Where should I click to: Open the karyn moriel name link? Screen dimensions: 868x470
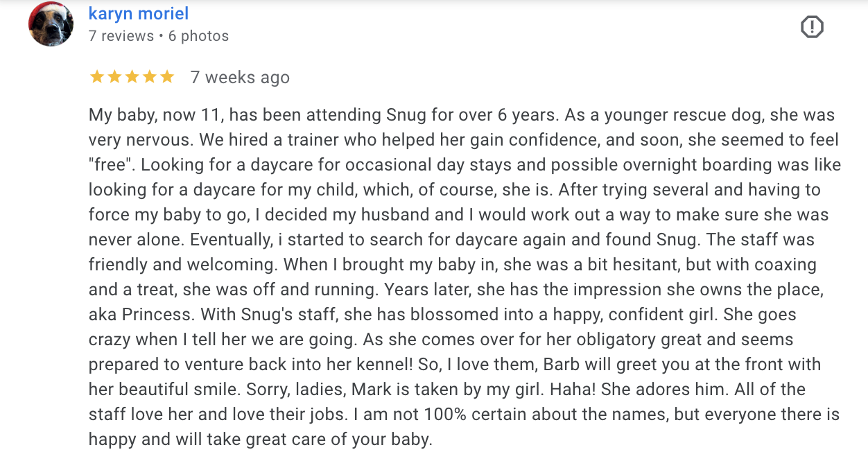pos(139,13)
